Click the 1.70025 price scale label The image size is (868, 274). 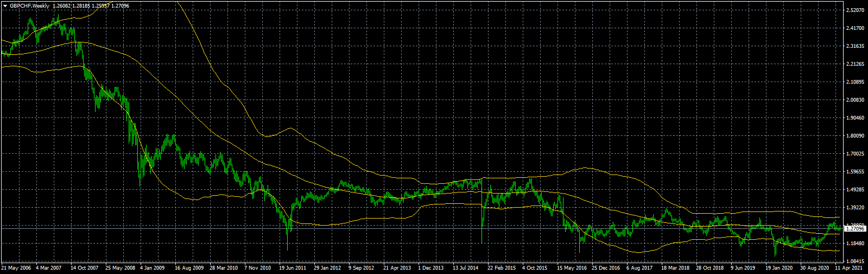coord(855,154)
